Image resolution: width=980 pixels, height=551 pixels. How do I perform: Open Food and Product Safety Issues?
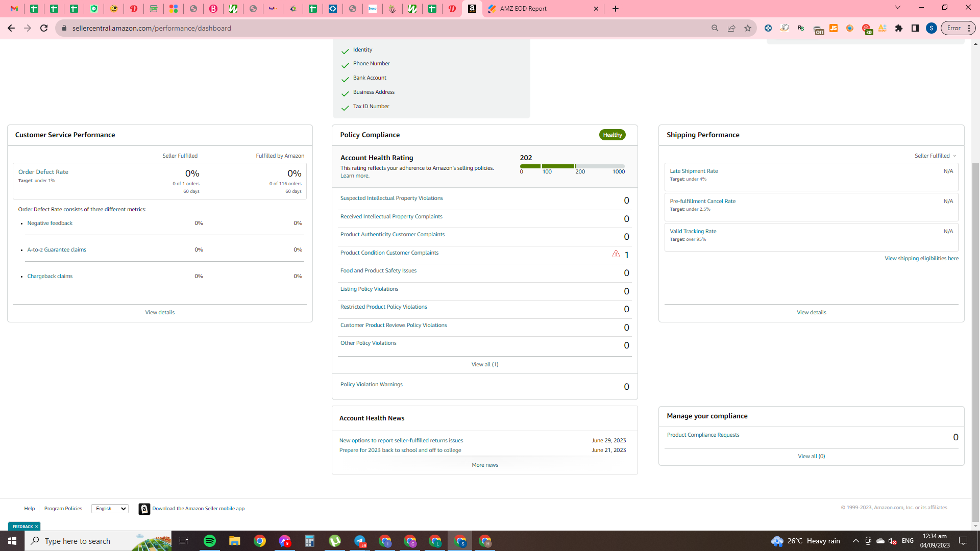tap(378, 271)
